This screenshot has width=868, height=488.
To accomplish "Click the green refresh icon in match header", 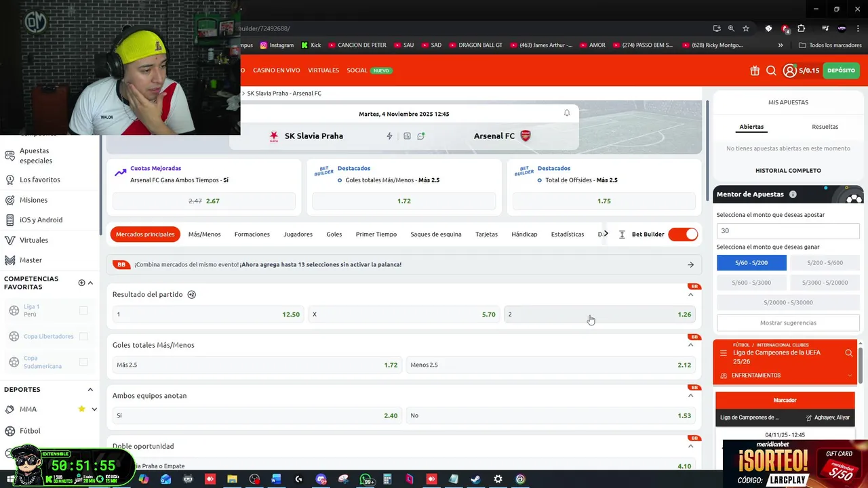I will click(421, 136).
